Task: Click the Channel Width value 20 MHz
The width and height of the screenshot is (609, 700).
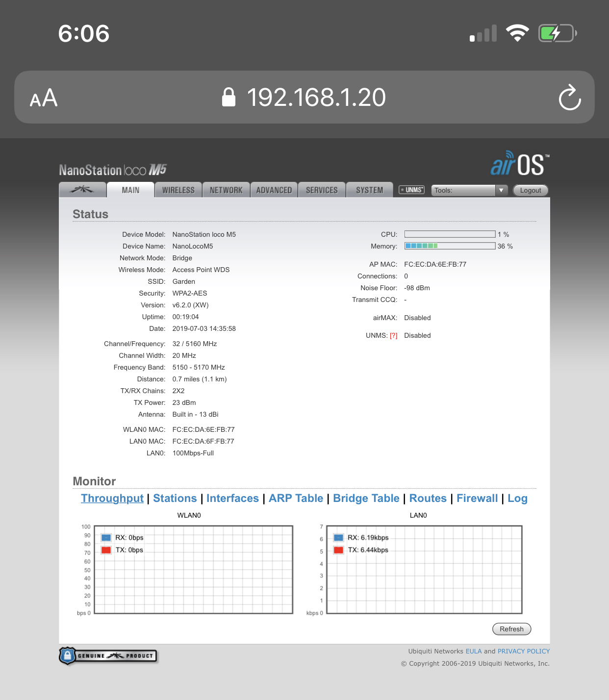Action: [184, 356]
